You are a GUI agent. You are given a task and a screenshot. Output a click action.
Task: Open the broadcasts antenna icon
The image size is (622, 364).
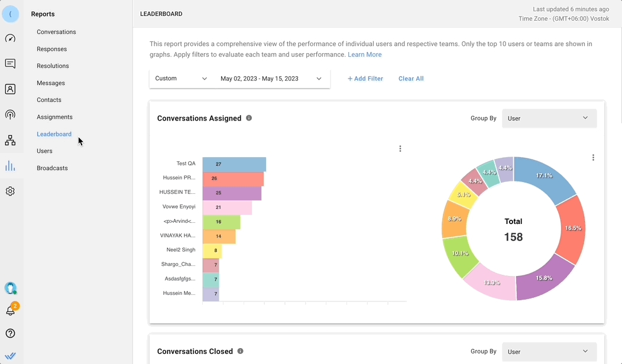[10, 115]
